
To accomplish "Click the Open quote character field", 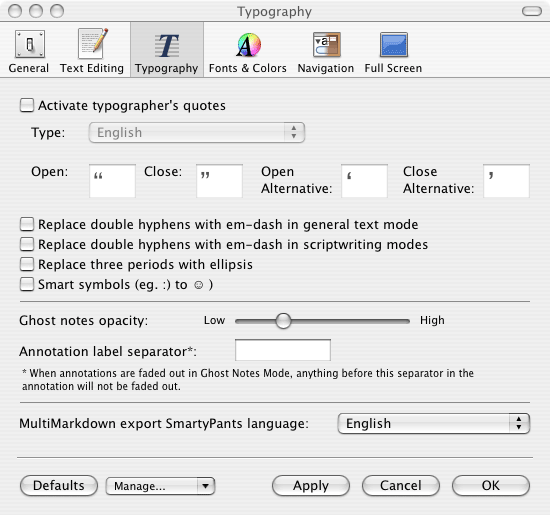I will (112, 181).
